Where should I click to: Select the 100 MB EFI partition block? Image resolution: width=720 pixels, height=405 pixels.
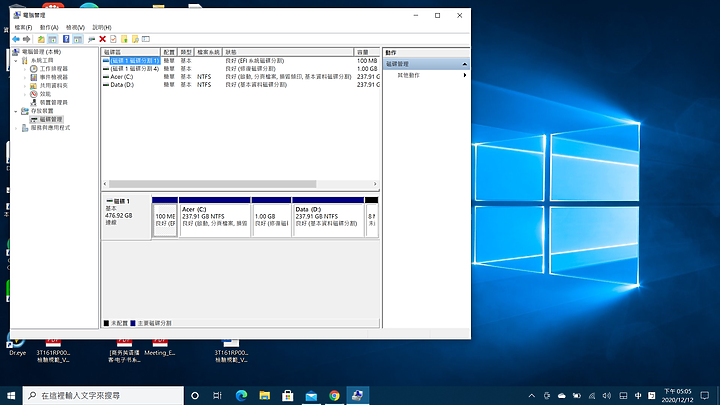[165, 217]
